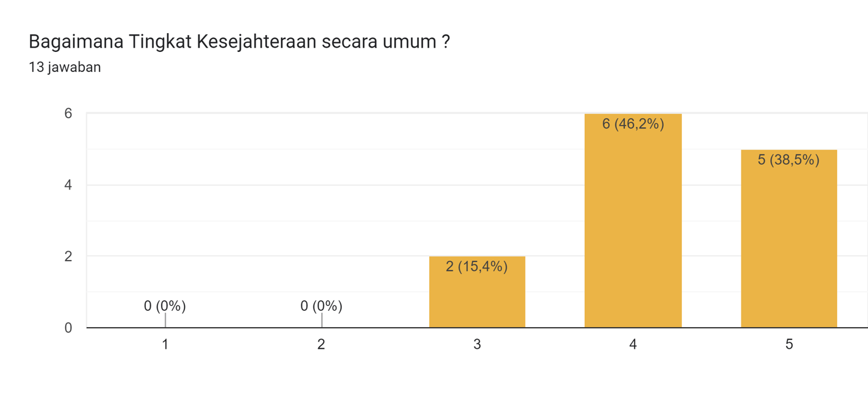
Task: Click the chart title "Bagaimana Tingkat Kesejahteraan secara umum ?"
Action: 239,42
